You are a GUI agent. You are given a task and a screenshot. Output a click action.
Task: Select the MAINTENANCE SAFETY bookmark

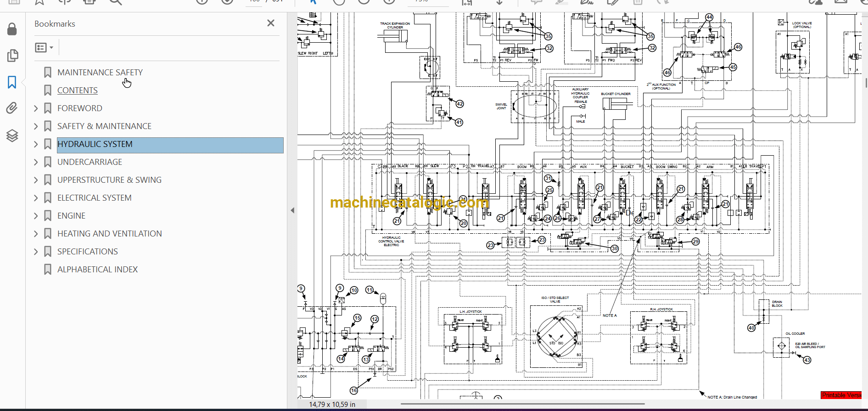click(100, 73)
